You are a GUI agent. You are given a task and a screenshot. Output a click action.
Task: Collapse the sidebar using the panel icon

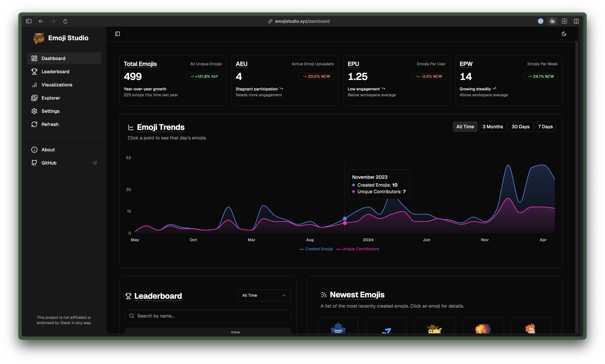pos(118,34)
